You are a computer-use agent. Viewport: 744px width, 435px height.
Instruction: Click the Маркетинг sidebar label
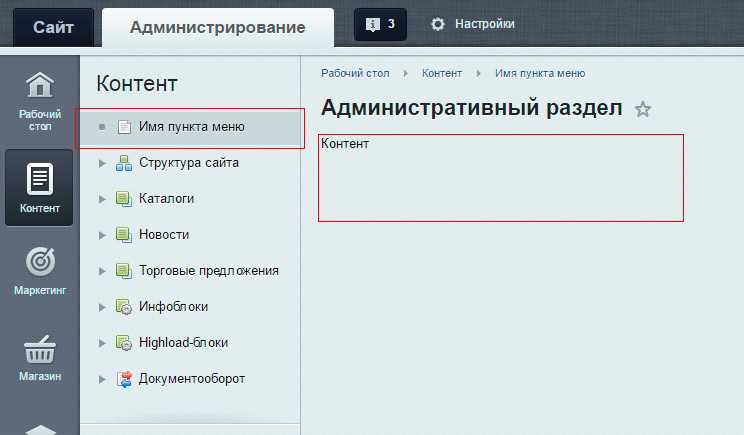pos(40,290)
